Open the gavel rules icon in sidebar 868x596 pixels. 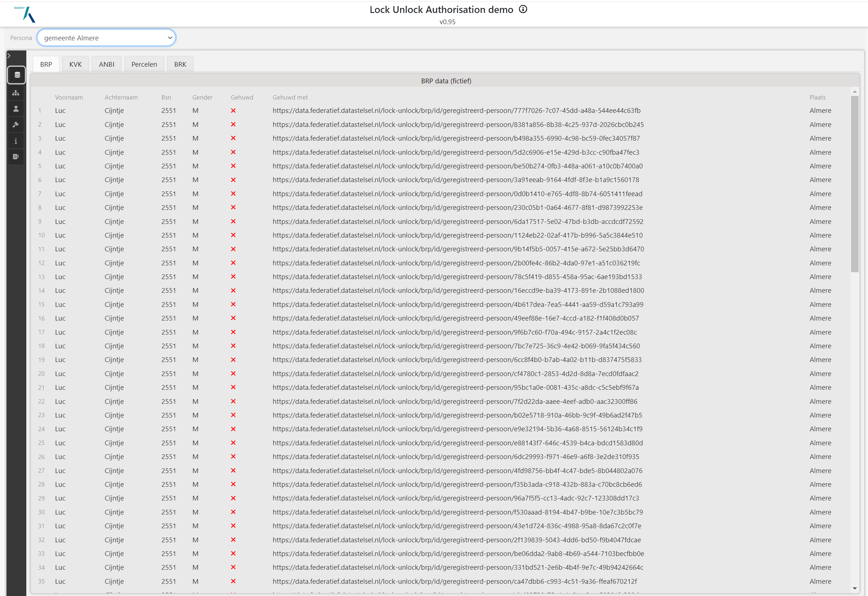tap(16, 125)
